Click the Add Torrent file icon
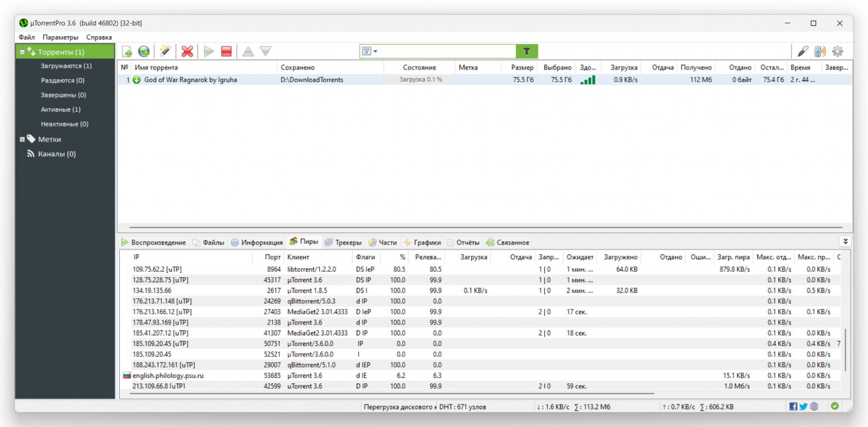 [x=127, y=52]
